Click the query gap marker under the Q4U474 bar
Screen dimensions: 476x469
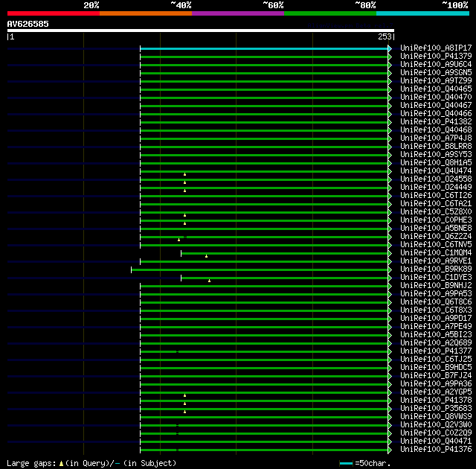coord(184,174)
